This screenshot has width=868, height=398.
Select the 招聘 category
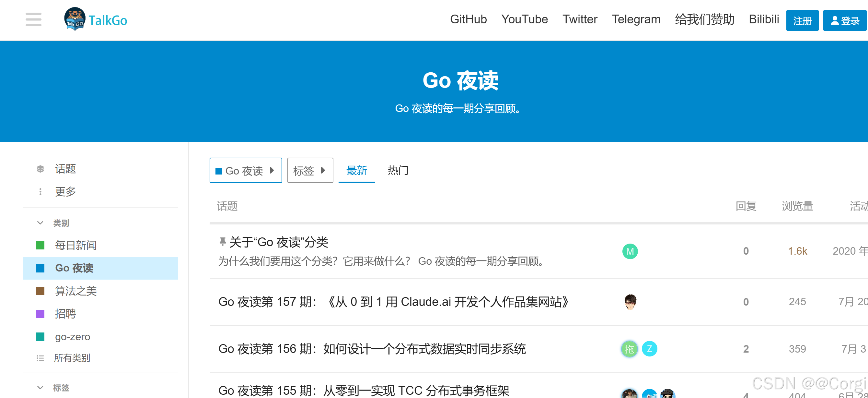point(65,314)
